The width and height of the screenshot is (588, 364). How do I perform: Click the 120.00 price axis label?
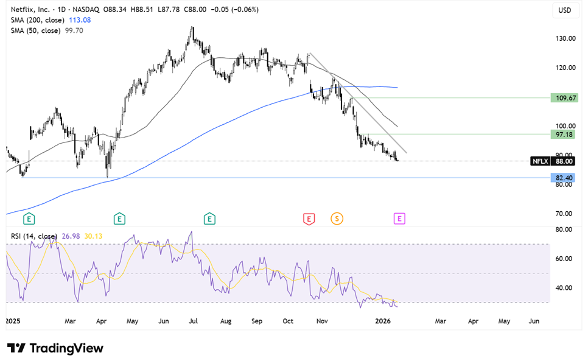[x=565, y=68]
